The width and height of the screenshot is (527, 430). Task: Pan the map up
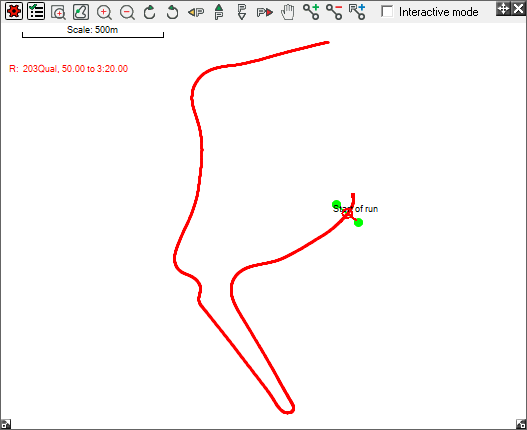[219, 12]
